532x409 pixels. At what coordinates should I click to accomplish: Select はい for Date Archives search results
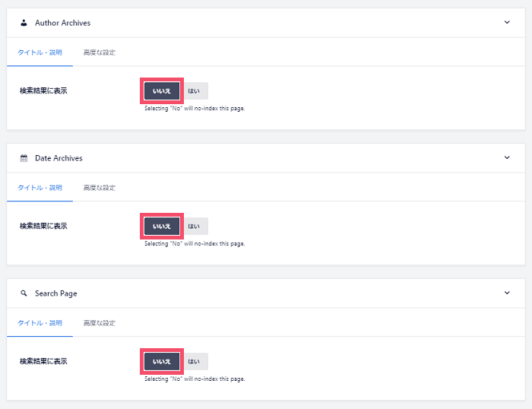click(194, 226)
